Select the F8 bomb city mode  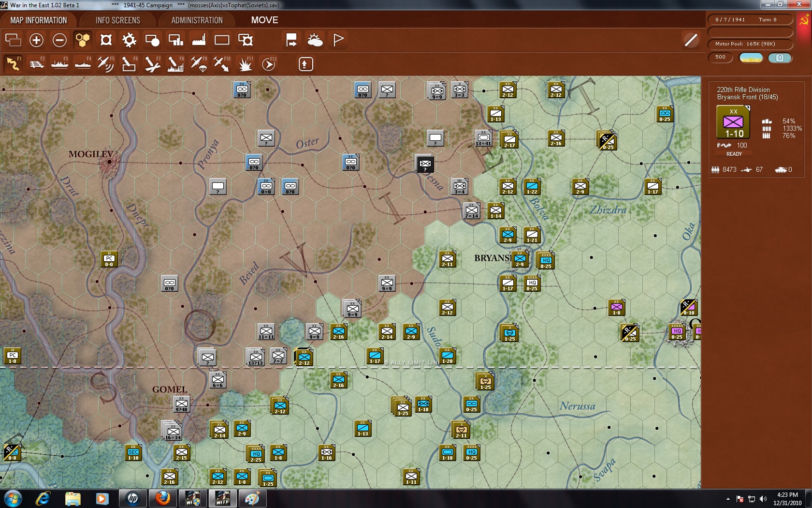click(175, 63)
